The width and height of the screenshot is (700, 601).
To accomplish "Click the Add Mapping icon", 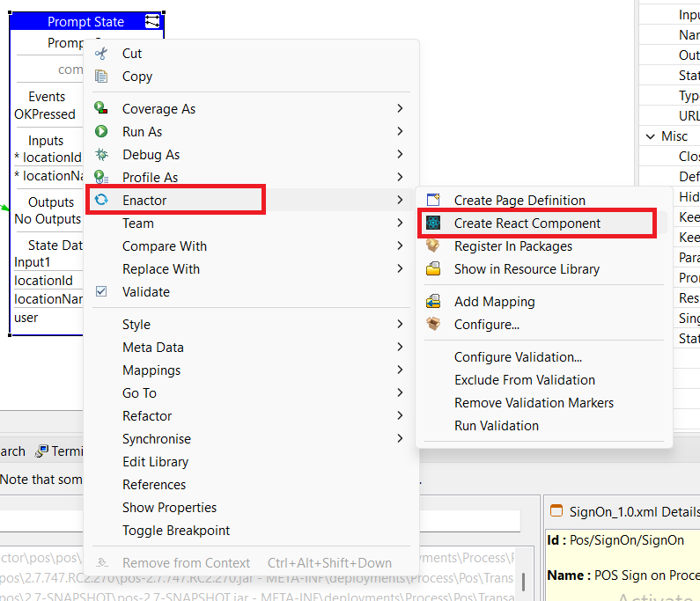I will (x=433, y=301).
